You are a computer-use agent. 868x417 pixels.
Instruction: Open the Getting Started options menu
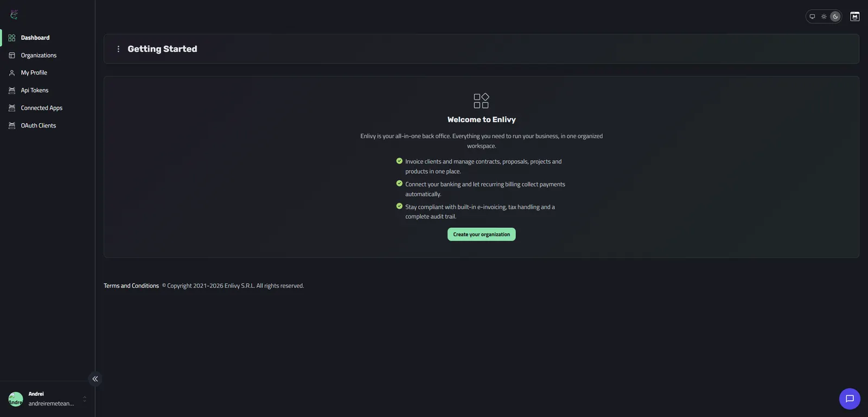(x=118, y=49)
